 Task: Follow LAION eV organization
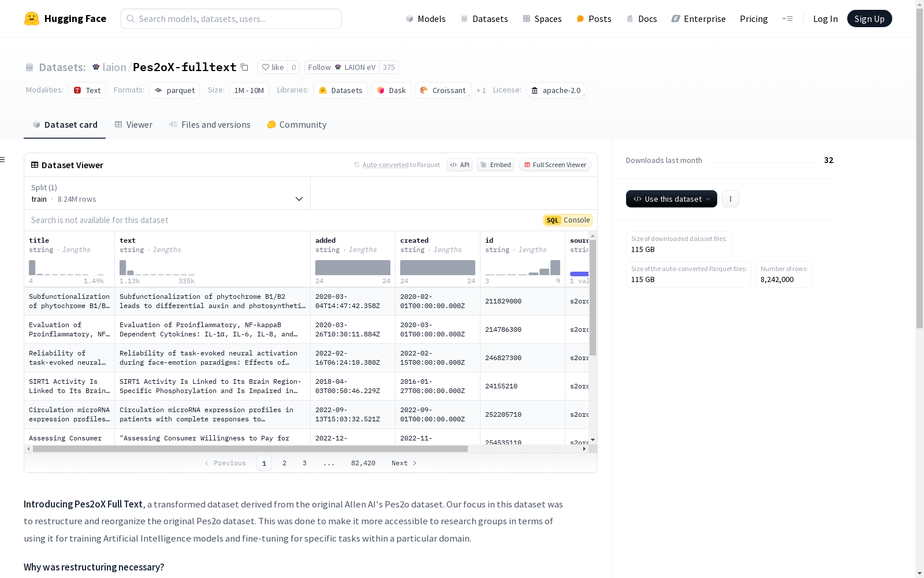[x=342, y=67]
